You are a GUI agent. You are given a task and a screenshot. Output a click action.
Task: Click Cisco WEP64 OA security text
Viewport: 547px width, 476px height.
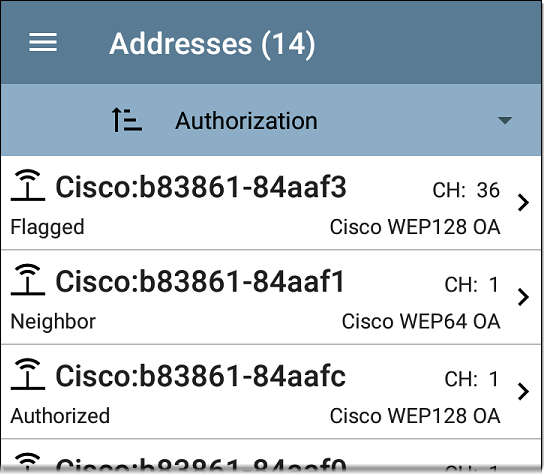click(421, 321)
